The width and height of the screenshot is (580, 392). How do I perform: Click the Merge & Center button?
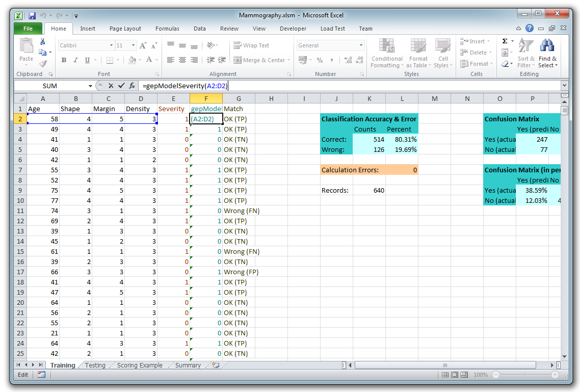(x=259, y=60)
